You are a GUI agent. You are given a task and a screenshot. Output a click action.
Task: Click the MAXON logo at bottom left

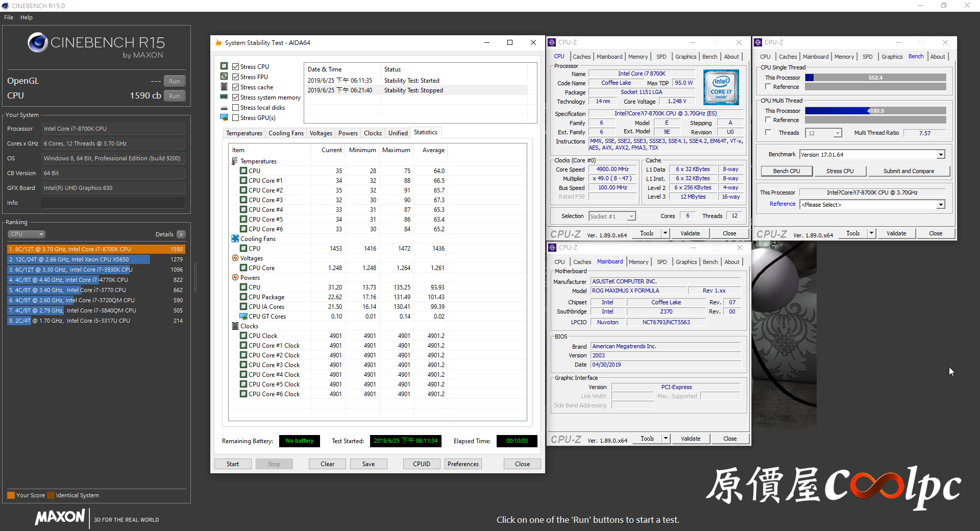60,517
